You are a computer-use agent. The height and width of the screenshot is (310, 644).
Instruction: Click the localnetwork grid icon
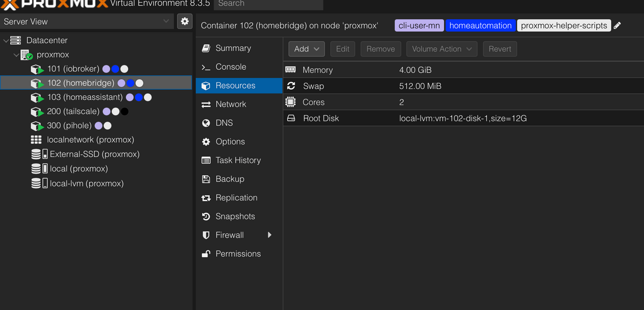pyautogui.click(x=36, y=140)
